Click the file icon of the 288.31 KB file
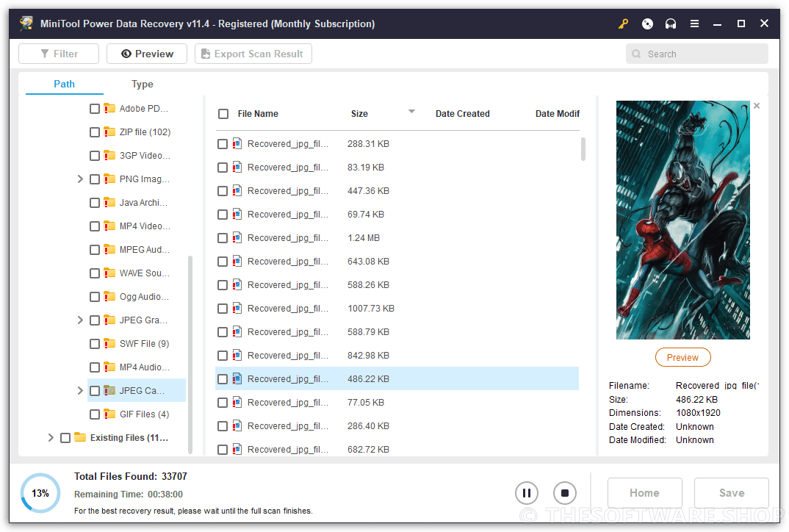Image resolution: width=789 pixels, height=532 pixels. [237, 143]
